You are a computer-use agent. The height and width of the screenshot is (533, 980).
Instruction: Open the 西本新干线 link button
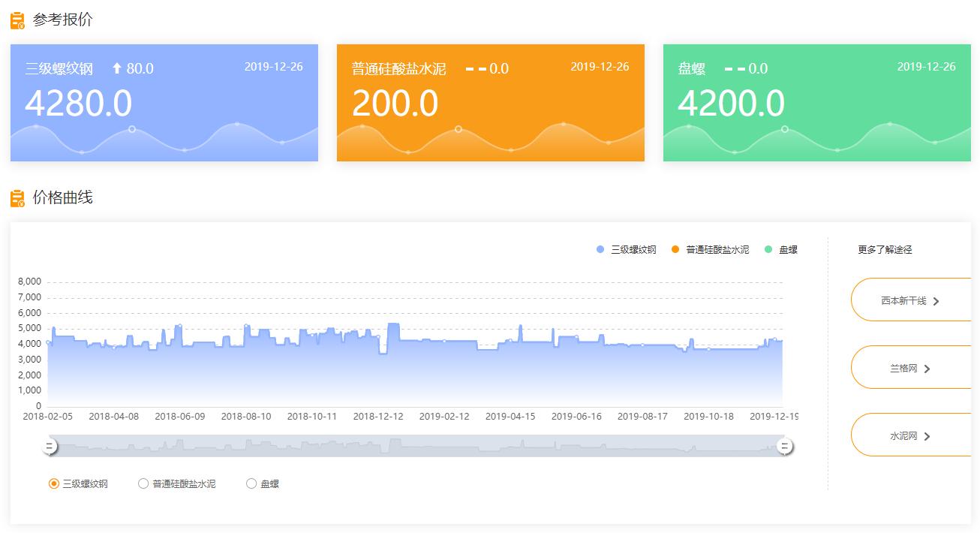coord(910,300)
